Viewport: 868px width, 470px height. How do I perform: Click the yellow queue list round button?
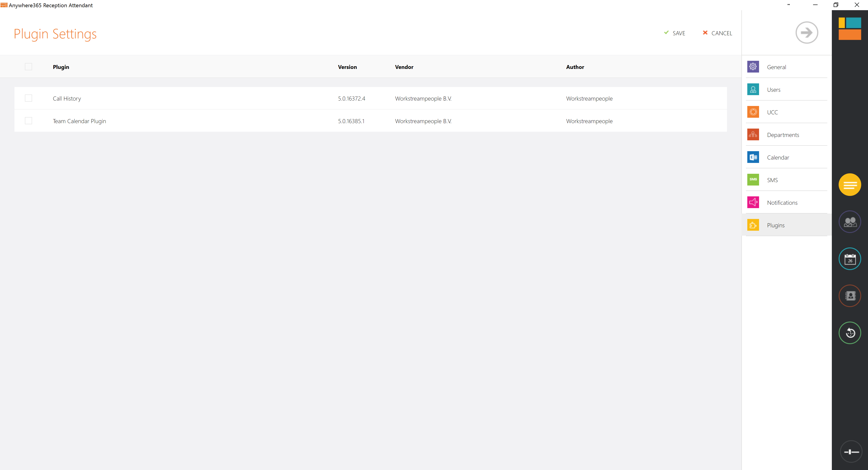point(849,185)
